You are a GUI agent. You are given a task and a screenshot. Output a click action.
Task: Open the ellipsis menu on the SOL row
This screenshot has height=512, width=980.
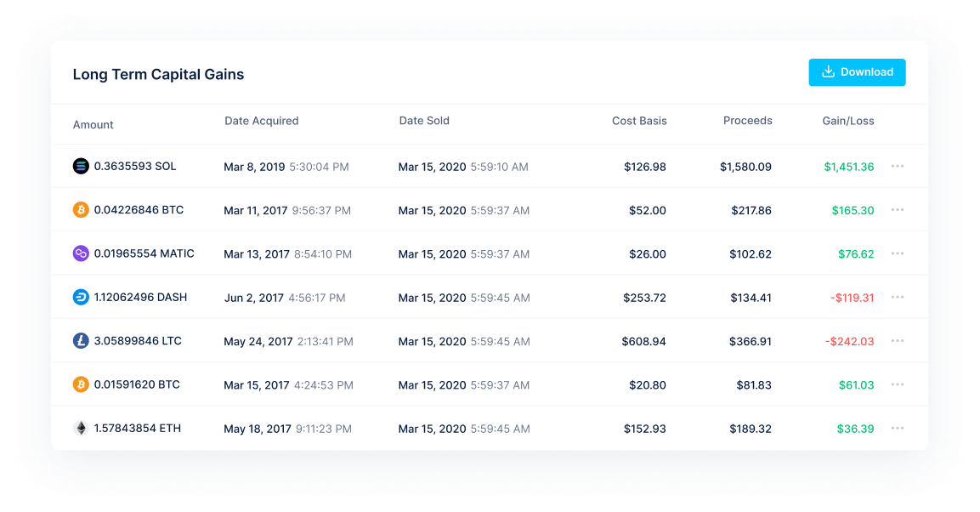pyautogui.click(x=898, y=166)
